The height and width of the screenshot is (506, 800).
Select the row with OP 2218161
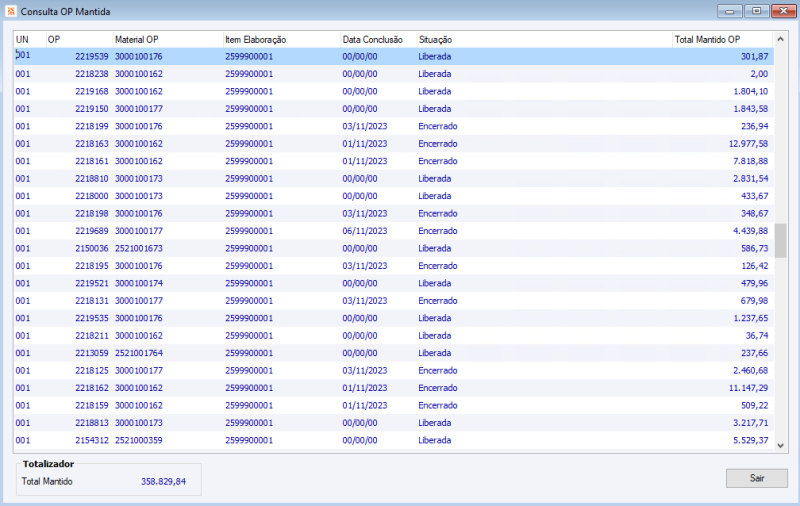pyautogui.click(x=394, y=161)
